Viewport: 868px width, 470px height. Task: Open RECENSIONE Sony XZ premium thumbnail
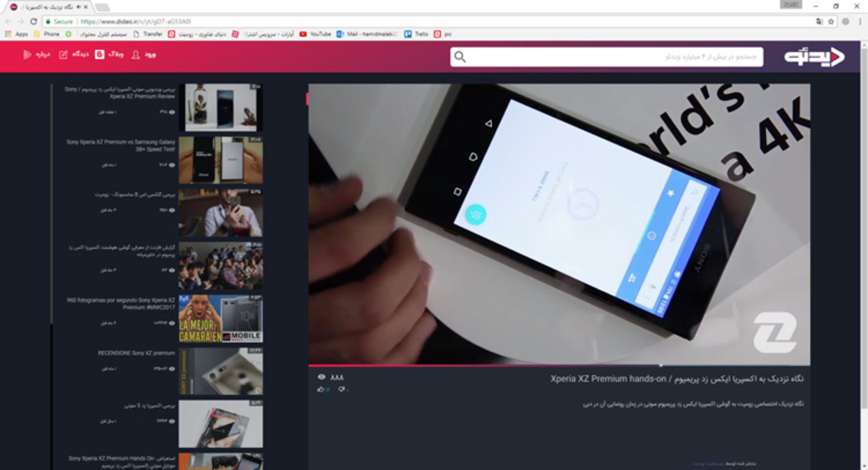tap(221, 371)
